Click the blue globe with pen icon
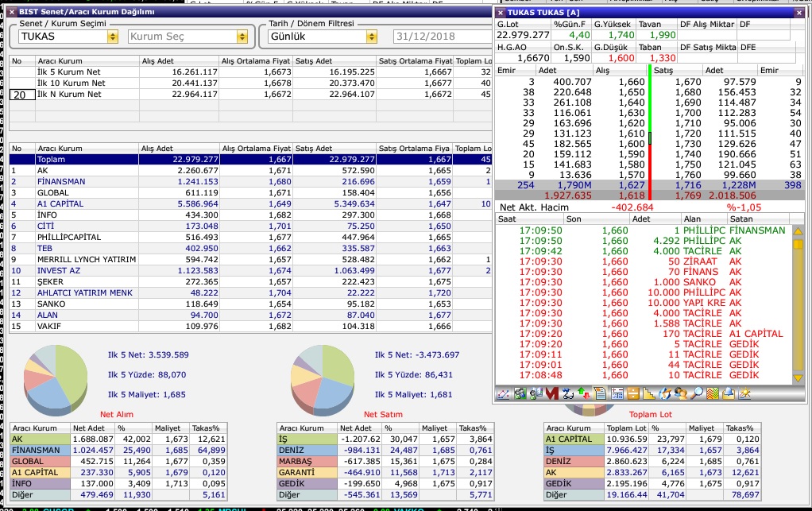Viewport: 812px width, 511px height. coord(665,393)
